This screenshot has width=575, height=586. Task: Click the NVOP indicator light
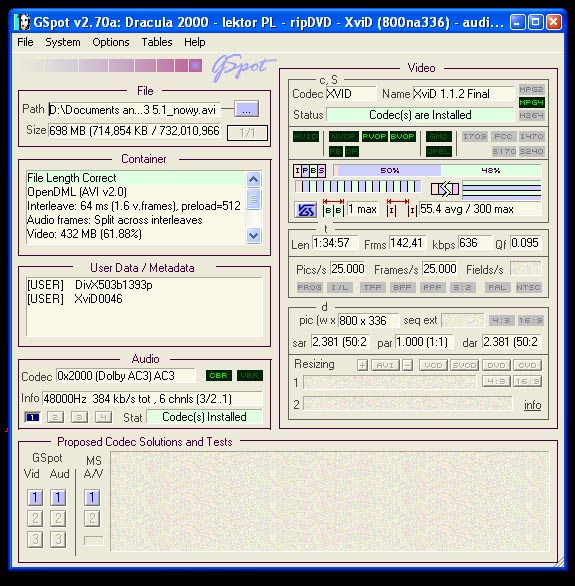(344, 136)
